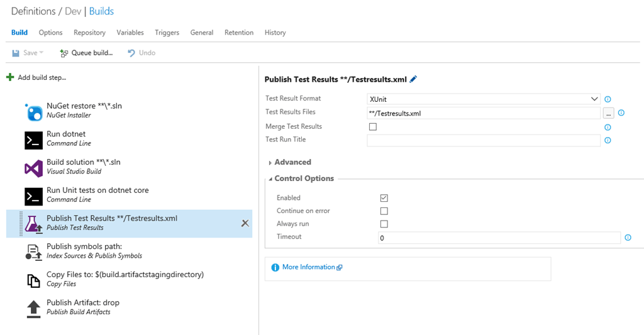
Task: Click the Visual Studio Build step icon
Action: click(34, 168)
